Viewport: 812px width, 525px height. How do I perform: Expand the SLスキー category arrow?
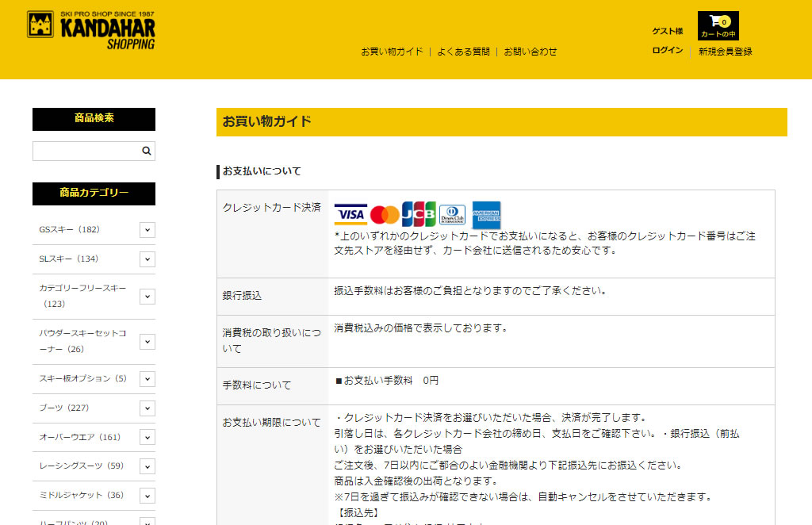(147, 259)
